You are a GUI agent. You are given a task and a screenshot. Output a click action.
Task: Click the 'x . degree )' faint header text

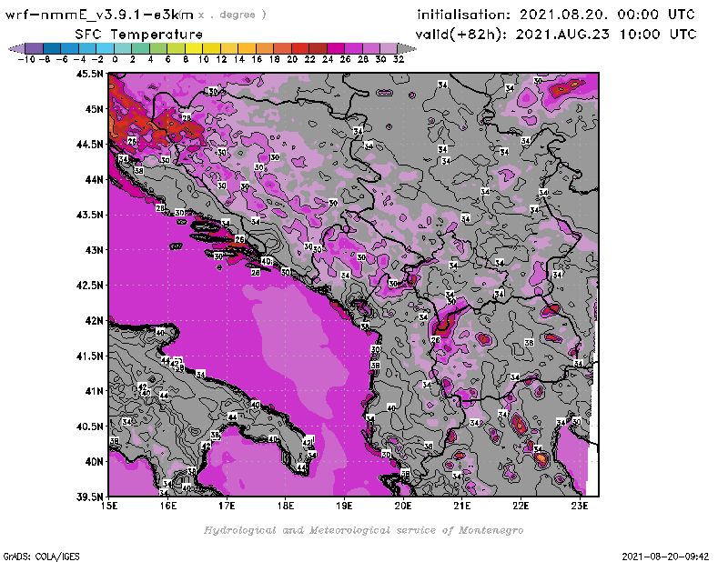point(232,15)
